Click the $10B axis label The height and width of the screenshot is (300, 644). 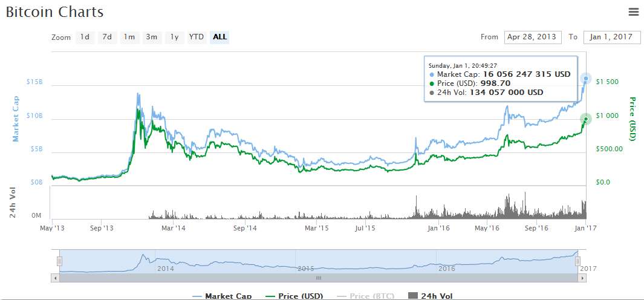pos(34,116)
